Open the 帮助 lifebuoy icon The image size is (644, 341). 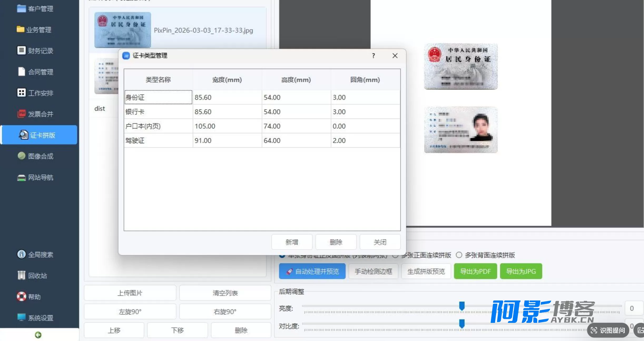21,296
